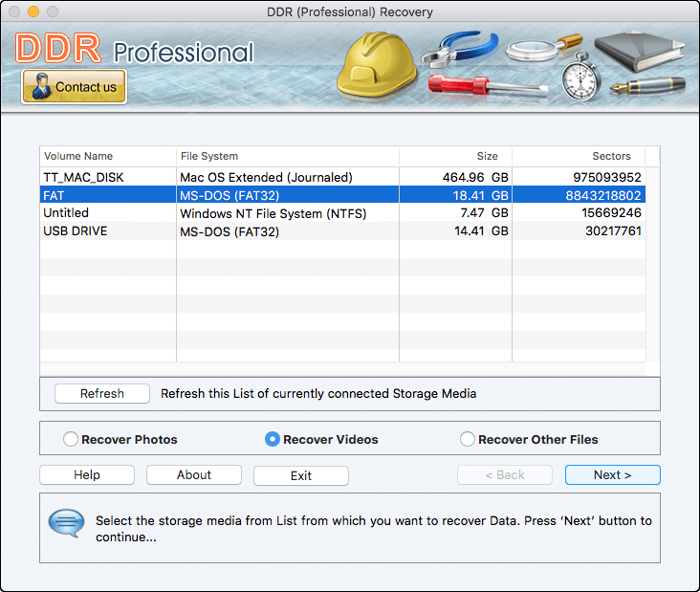Open the About dialog
This screenshot has height=592, width=700.
click(194, 474)
